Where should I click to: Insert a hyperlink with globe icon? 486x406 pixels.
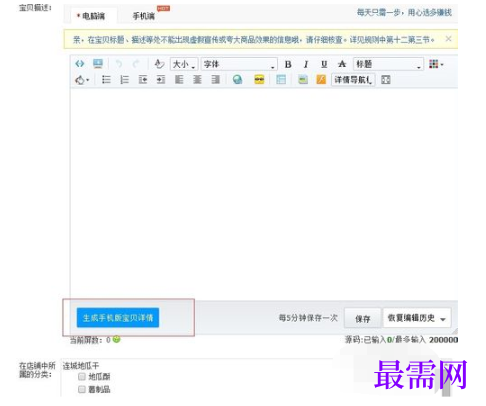[x=238, y=80]
